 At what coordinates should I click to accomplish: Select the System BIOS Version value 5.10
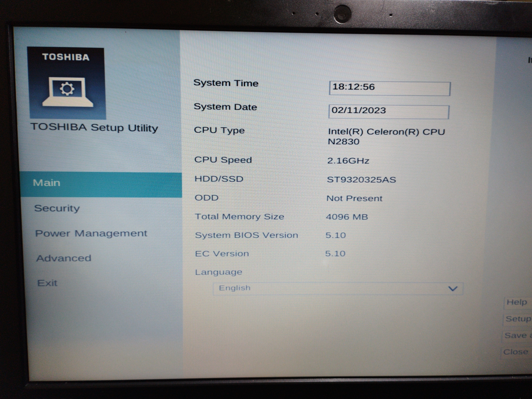pyautogui.click(x=336, y=235)
